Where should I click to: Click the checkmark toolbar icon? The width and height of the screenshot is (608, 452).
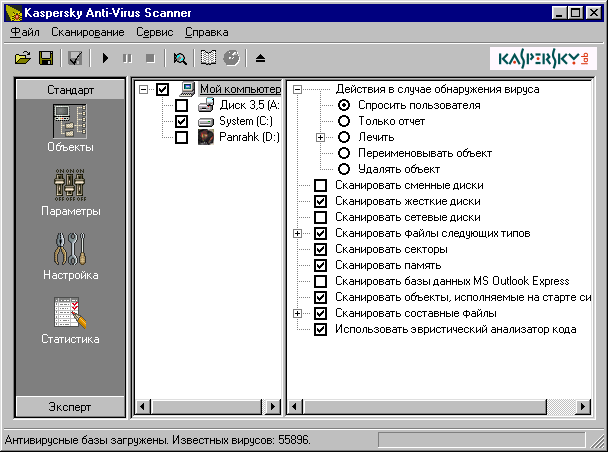[x=75, y=59]
